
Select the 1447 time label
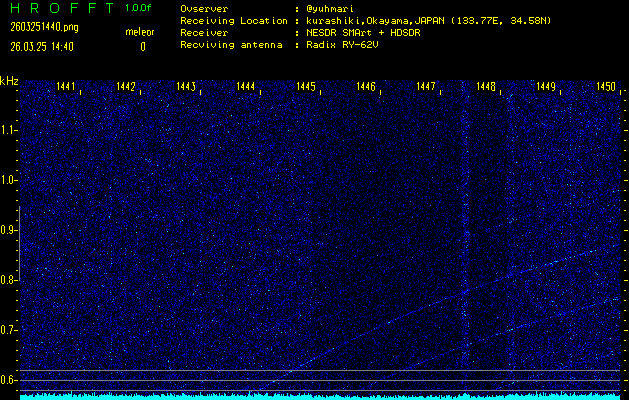pos(426,88)
